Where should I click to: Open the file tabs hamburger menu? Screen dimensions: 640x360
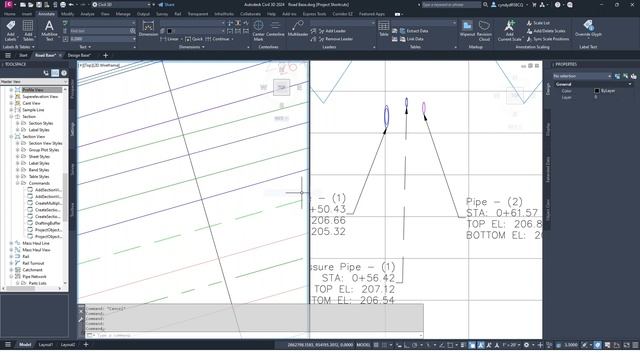click(x=8, y=55)
